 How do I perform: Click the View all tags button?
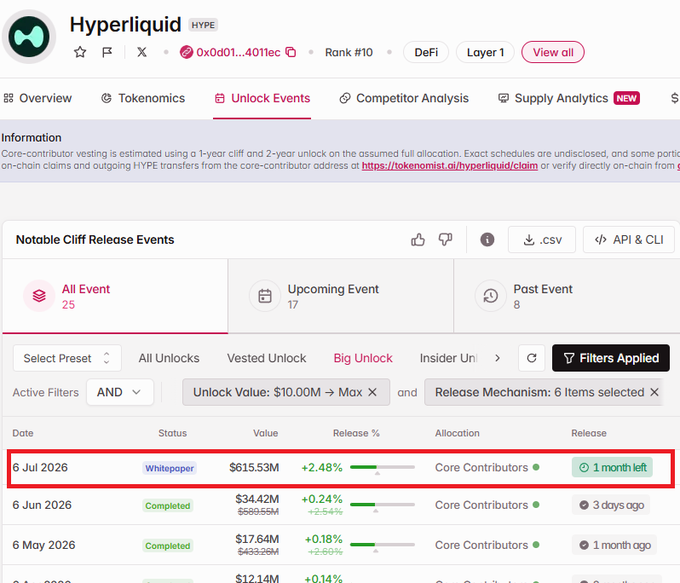click(x=553, y=52)
